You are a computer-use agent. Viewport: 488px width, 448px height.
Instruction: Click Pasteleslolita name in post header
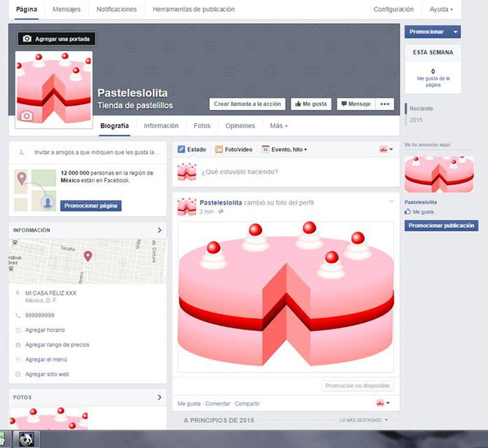221,203
